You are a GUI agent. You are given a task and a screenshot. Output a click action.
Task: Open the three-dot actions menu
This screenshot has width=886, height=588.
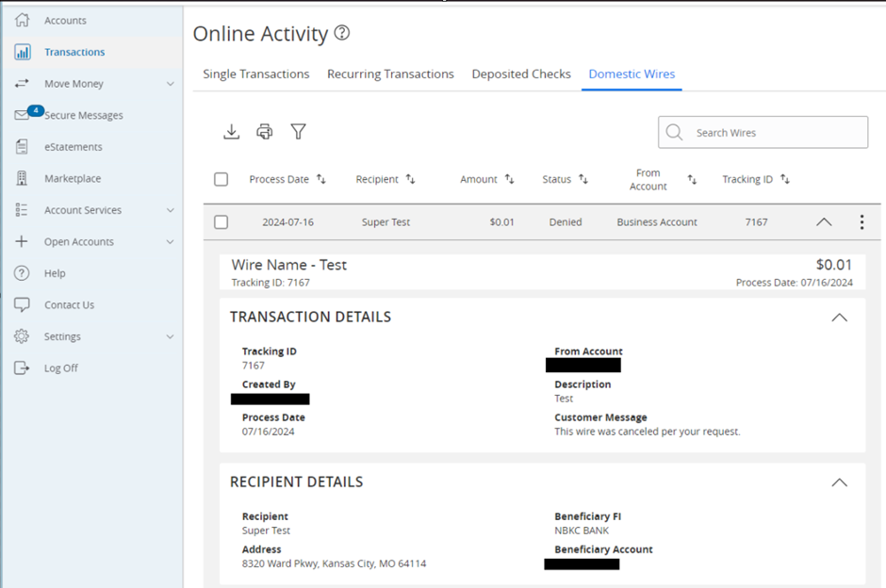click(861, 221)
